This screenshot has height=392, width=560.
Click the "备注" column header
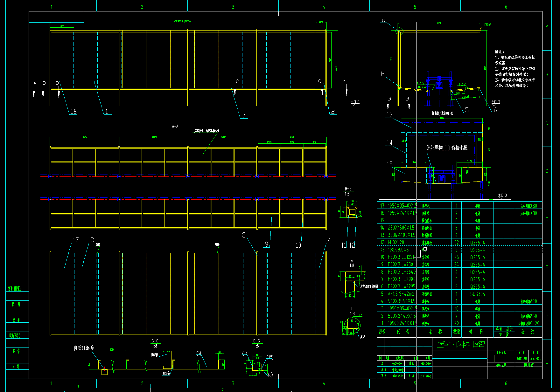click(528, 332)
